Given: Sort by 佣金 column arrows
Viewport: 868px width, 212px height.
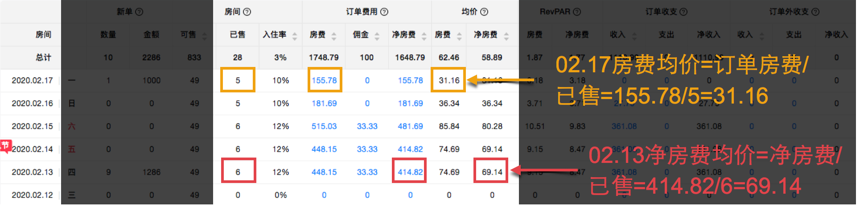Looking at the screenshot, I should (377, 36).
